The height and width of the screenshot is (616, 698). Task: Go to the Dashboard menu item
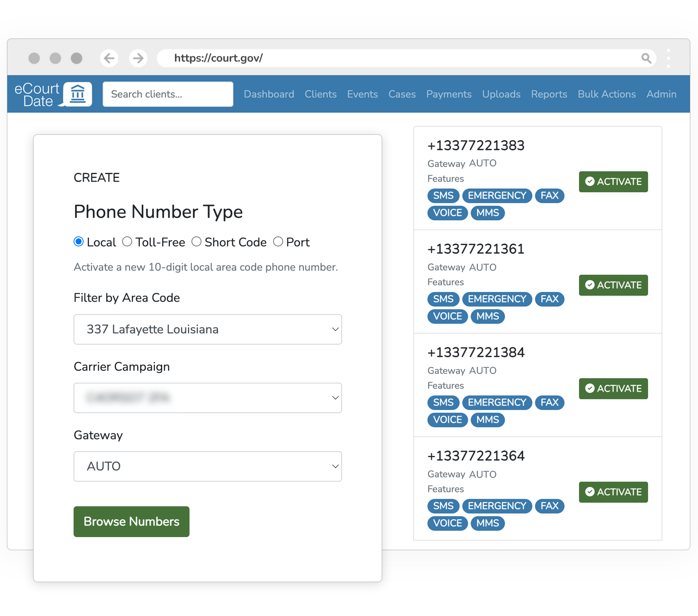[269, 94]
